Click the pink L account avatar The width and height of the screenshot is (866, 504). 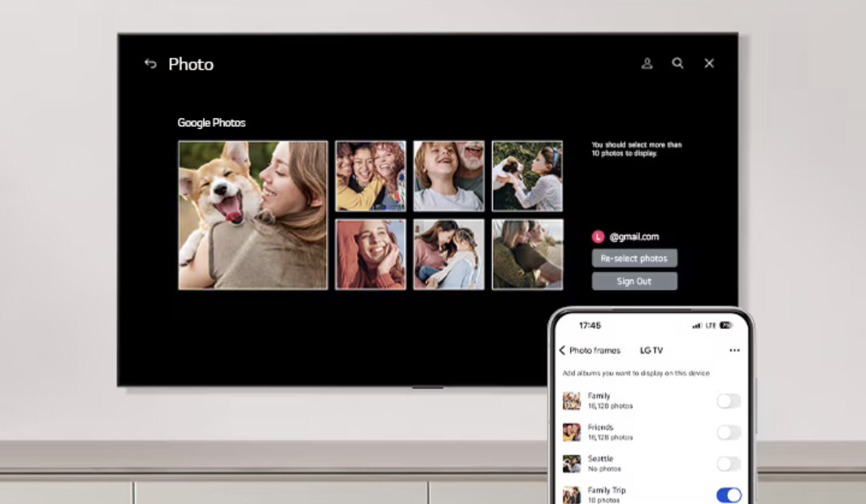tap(598, 237)
